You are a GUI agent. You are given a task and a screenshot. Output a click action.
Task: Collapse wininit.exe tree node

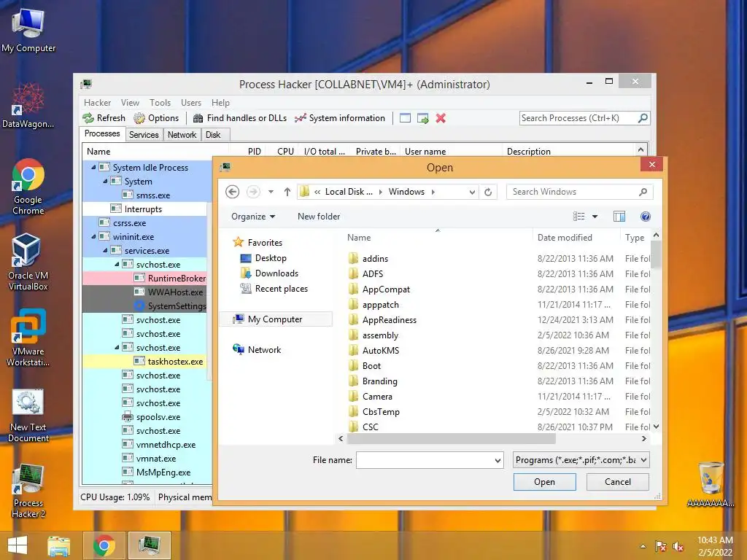(93, 237)
